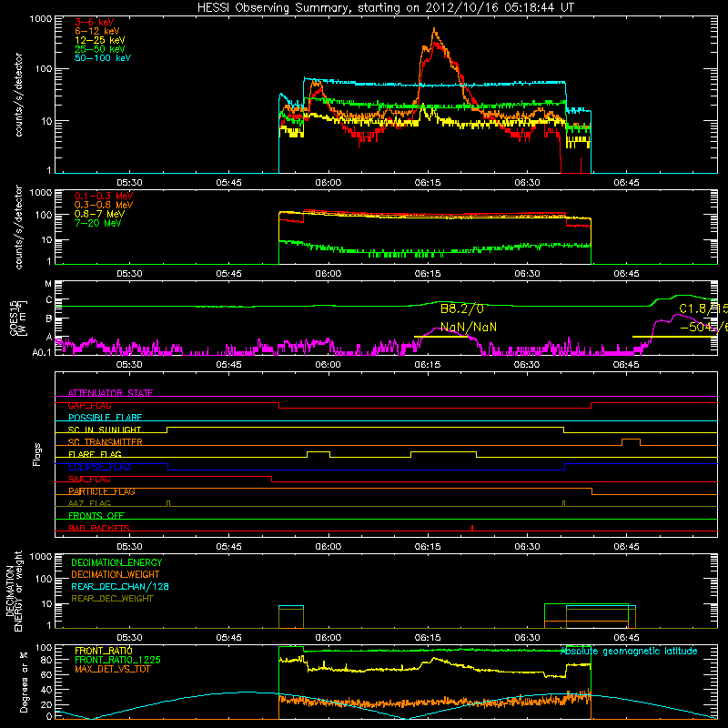Select the AAZ_FLAG label
Viewport: 728px width, 728px height.
pyautogui.click(x=89, y=504)
